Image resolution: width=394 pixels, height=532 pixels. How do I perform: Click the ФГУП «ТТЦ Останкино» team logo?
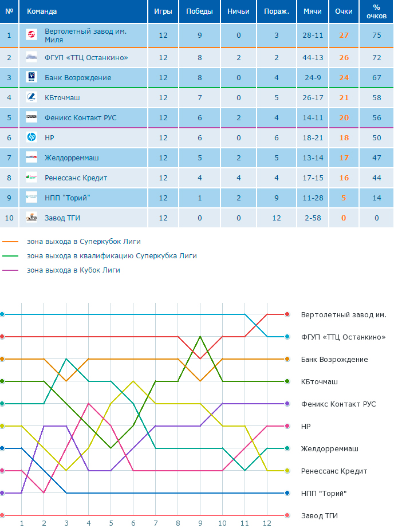click(31, 57)
